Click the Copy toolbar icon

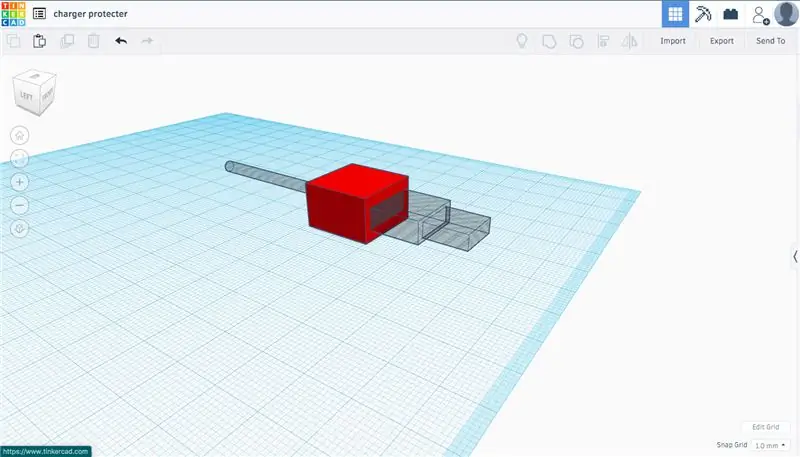[13, 41]
